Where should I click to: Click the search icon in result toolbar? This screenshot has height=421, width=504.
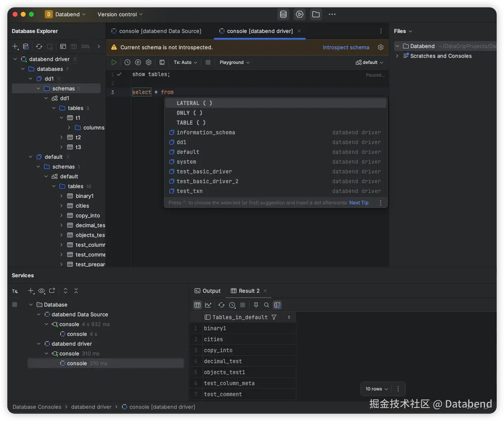tap(267, 305)
